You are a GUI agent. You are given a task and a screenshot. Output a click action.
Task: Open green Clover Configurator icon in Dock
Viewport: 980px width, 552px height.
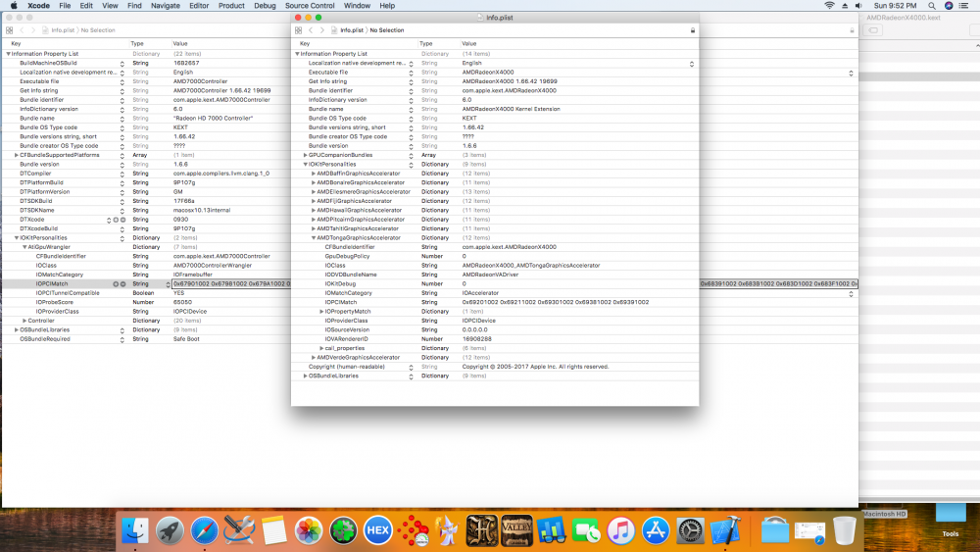point(343,530)
